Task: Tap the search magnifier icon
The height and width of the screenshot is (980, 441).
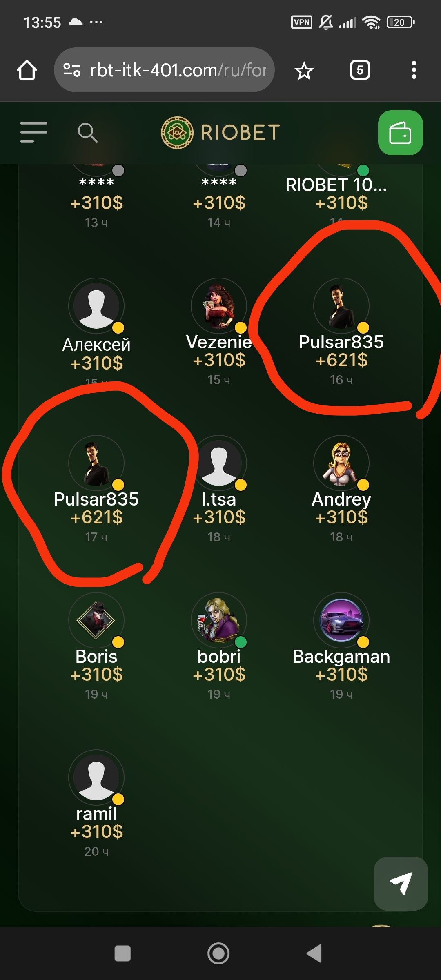Action: click(x=87, y=133)
